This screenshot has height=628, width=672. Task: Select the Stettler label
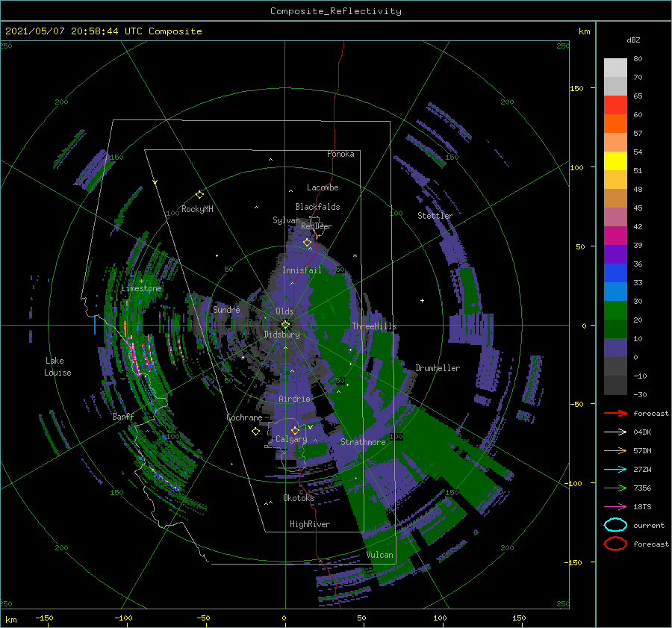coord(435,216)
